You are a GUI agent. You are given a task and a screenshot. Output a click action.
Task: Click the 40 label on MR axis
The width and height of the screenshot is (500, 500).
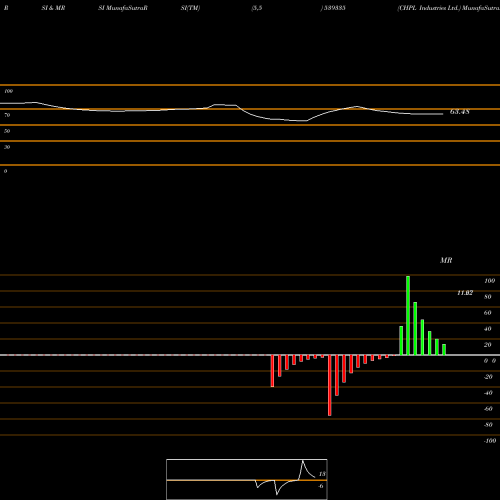488,329
